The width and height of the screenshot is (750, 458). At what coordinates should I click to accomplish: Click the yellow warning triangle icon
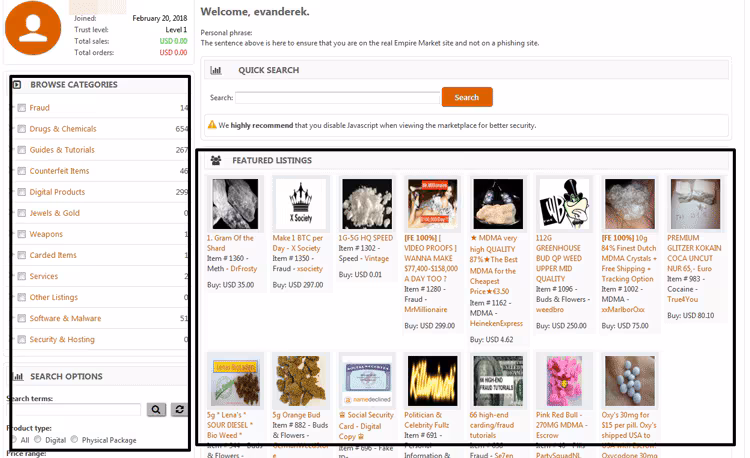coord(212,125)
